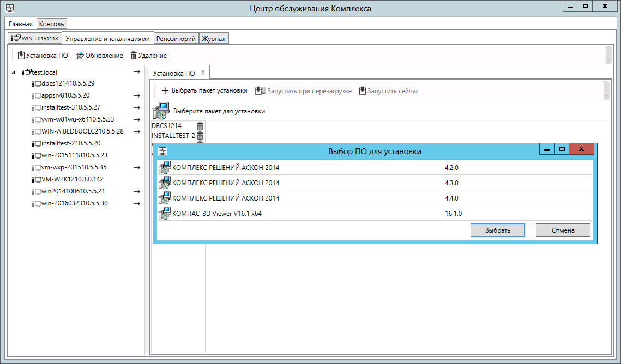Viewport: 621px width, 364px height.
Task: Select host appsrv810.5.5.20 in the tree
Action: (61, 95)
